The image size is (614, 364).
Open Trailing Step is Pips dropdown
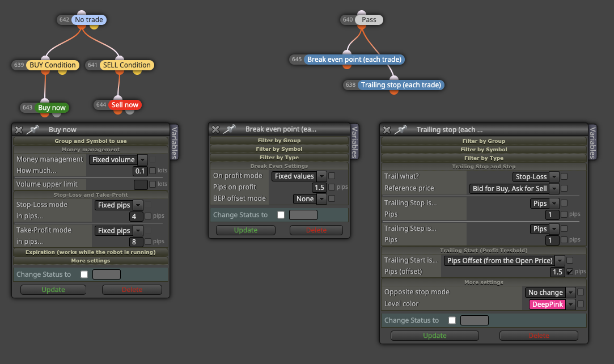[545, 229]
